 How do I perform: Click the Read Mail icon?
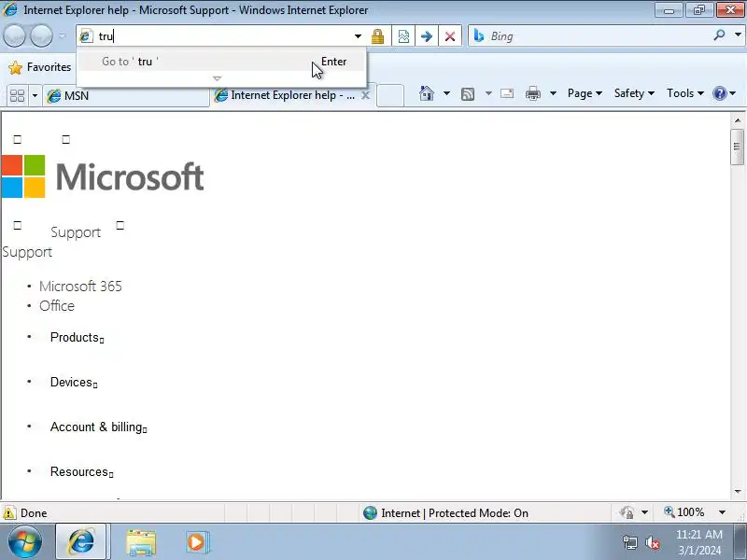tap(507, 93)
